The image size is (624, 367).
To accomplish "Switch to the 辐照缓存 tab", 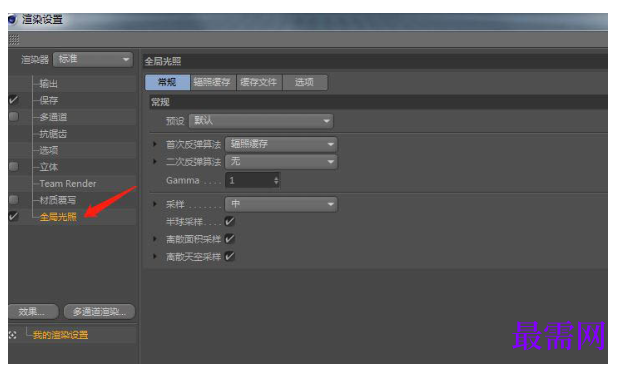I will (213, 82).
